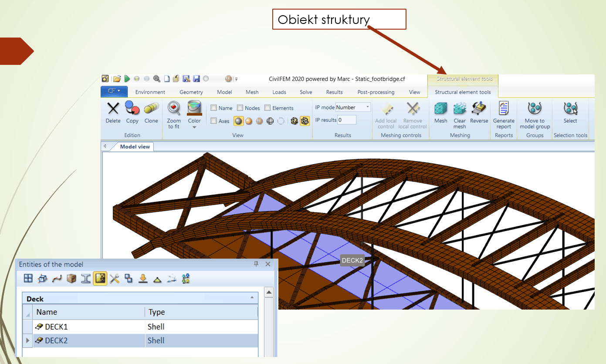Click the IP results input field
The height and width of the screenshot is (364, 606).
pos(347,120)
